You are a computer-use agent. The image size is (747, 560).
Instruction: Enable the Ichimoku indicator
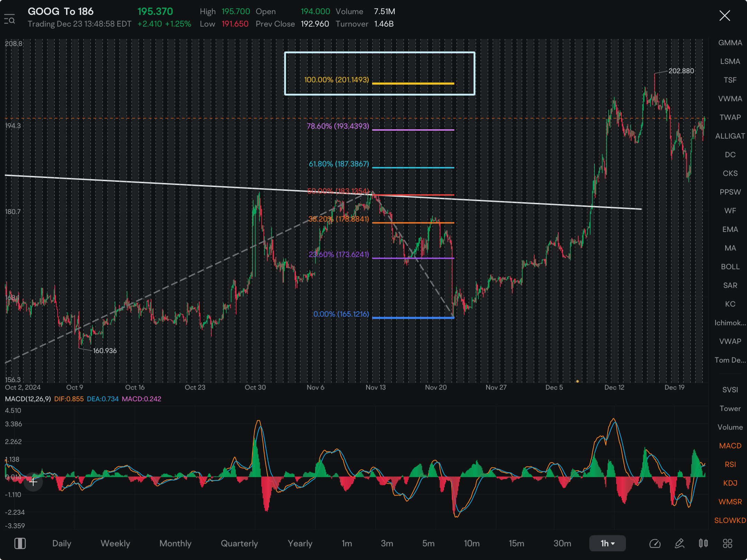730,323
